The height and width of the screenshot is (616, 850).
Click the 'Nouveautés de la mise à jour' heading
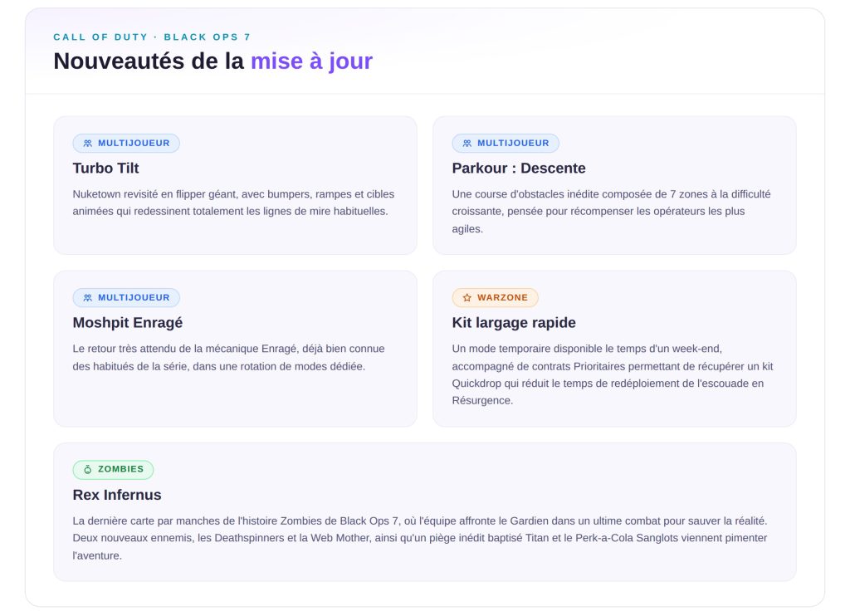213,61
